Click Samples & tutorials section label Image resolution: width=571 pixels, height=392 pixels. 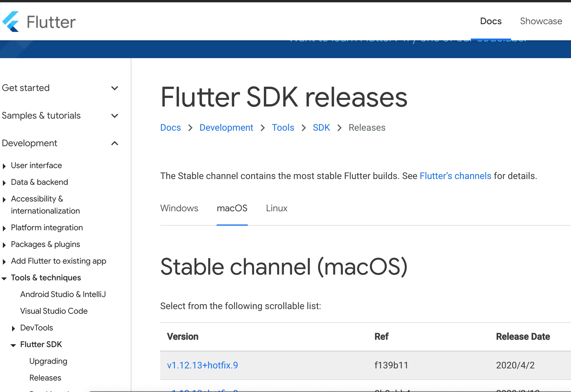pyautogui.click(x=41, y=115)
